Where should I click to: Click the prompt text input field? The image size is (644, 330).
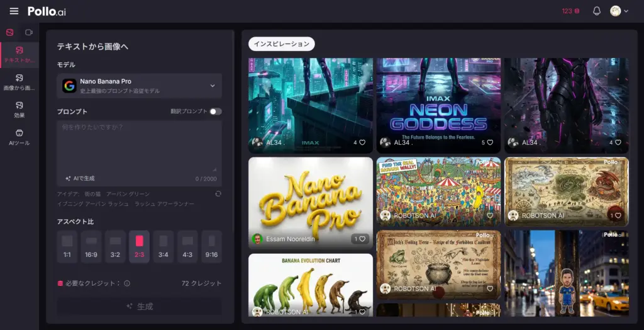pyautogui.click(x=139, y=145)
